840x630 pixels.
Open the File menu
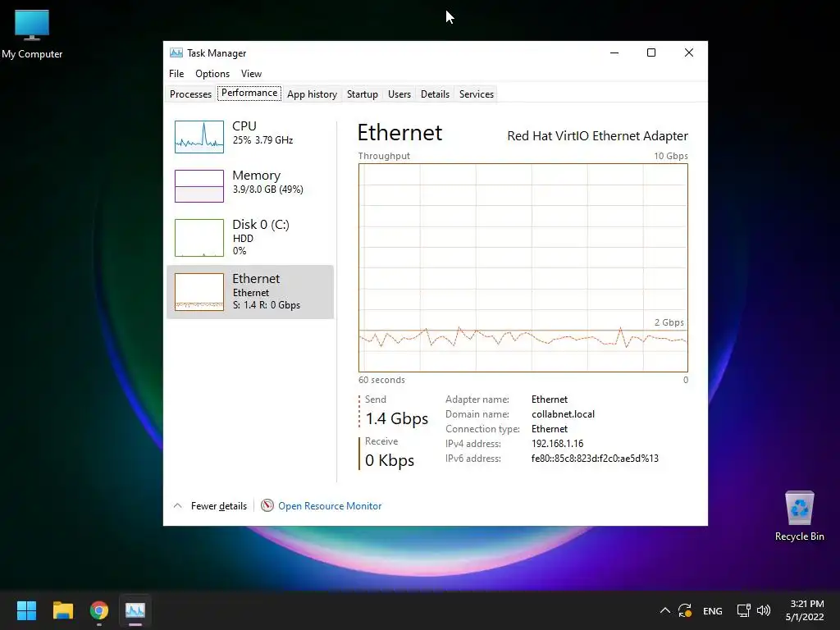coord(176,73)
